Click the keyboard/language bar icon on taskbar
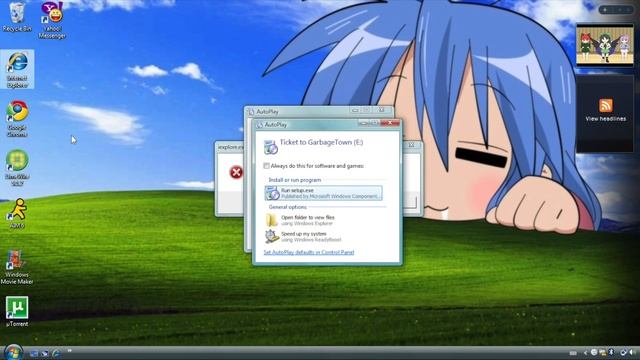The width and height of the screenshot is (640, 360). pyautogui.click(x=573, y=353)
